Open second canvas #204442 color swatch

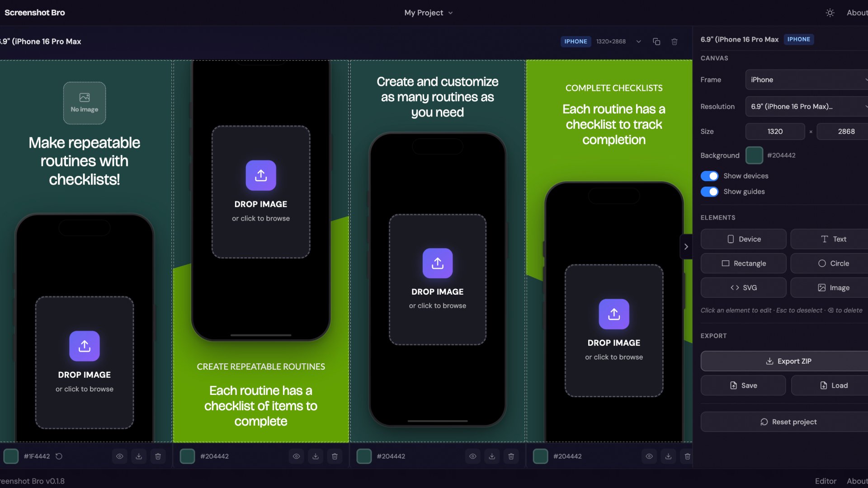[187, 456]
